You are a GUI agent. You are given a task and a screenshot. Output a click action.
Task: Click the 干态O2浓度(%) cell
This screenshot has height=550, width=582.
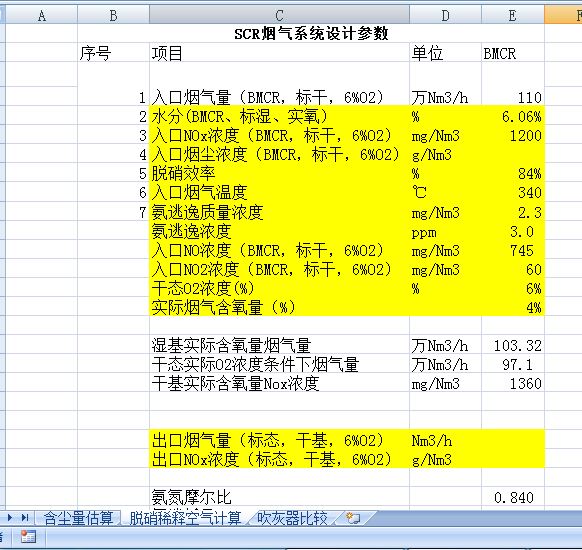pos(279,288)
